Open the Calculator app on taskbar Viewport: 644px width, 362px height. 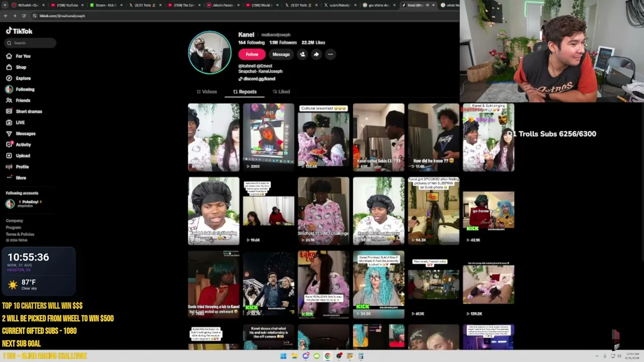361,356
